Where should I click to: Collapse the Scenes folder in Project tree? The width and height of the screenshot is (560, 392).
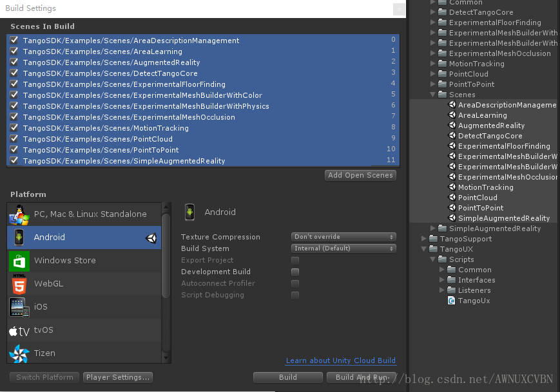tap(432, 95)
